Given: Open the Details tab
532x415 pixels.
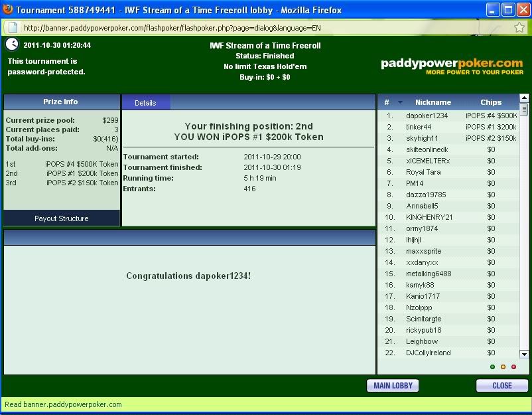Looking at the screenshot, I should click(145, 103).
